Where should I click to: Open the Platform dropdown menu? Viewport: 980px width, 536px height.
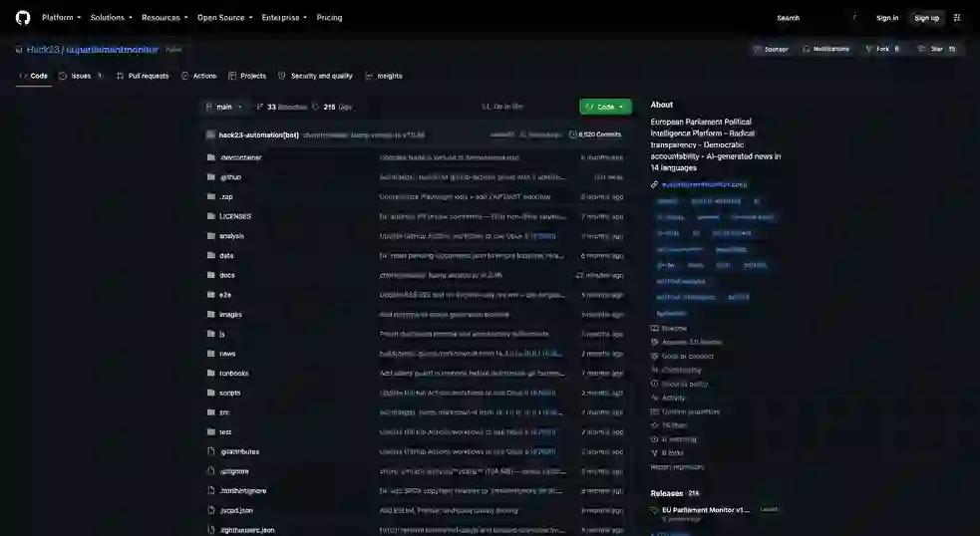point(61,18)
